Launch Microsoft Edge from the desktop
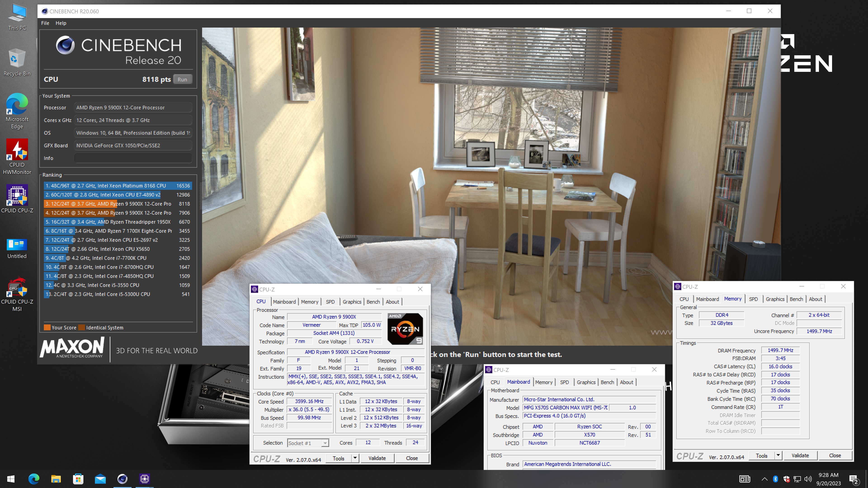The height and width of the screenshot is (488, 868). pos(17,111)
